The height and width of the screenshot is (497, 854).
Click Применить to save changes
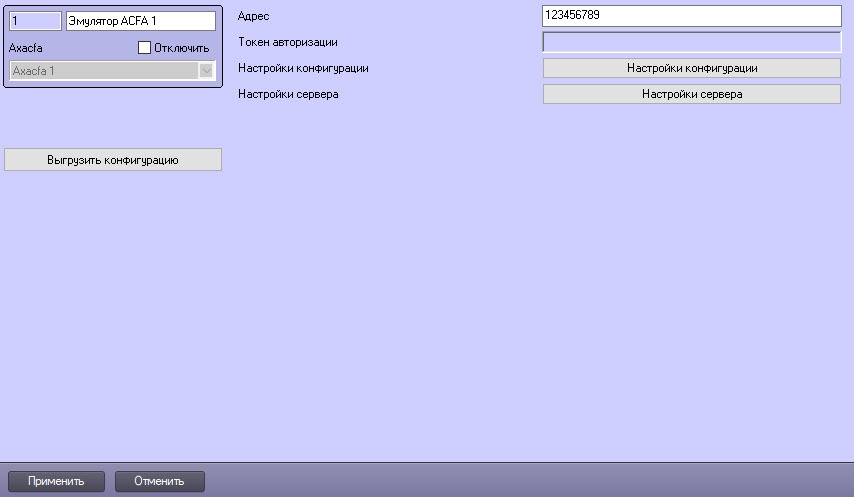coord(55,481)
